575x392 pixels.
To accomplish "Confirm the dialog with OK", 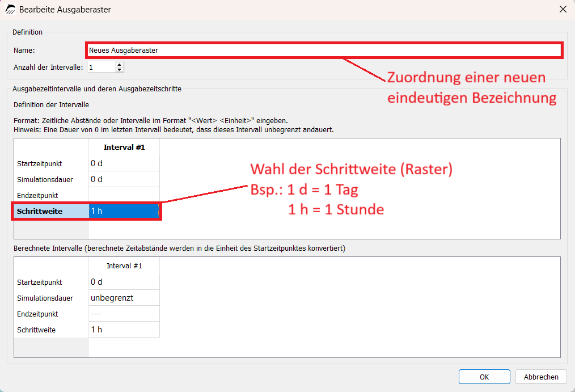I will pyautogui.click(x=484, y=377).
